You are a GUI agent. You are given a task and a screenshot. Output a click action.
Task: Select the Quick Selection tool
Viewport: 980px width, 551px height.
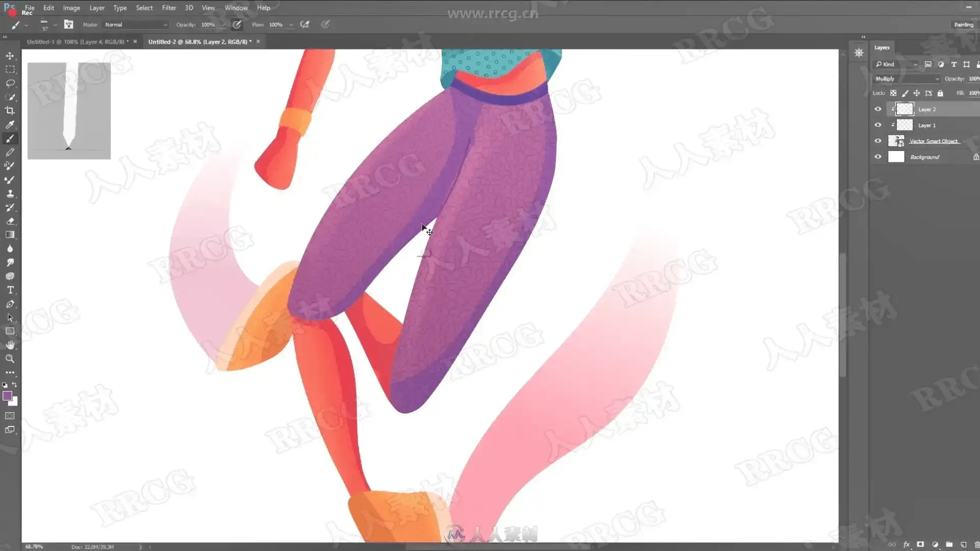[10, 97]
